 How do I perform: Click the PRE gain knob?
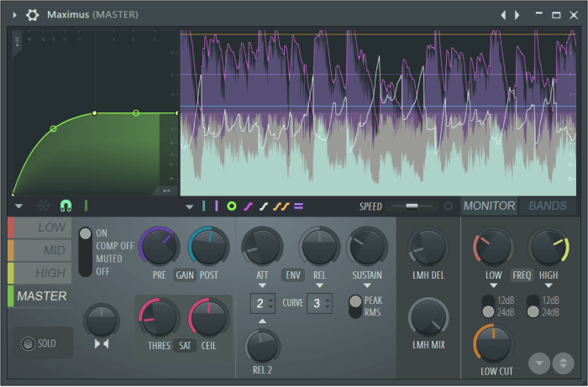pyautogui.click(x=159, y=247)
